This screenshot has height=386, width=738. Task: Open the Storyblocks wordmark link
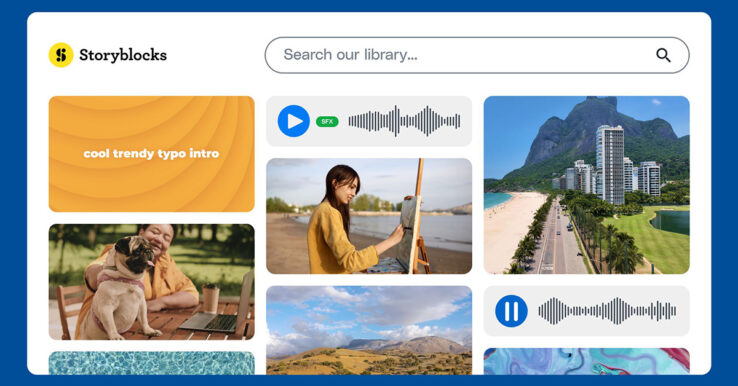(x=123, y=55)
